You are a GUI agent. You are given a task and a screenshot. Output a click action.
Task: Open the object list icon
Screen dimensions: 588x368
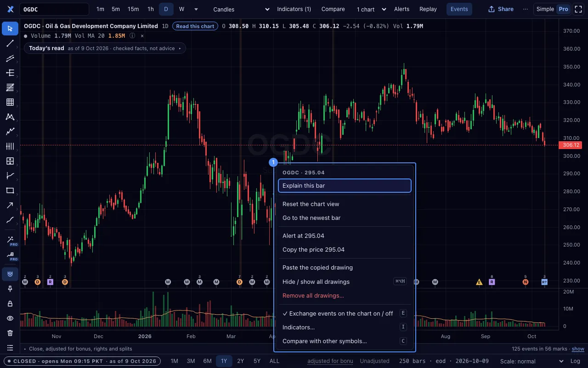click(10, 348)
